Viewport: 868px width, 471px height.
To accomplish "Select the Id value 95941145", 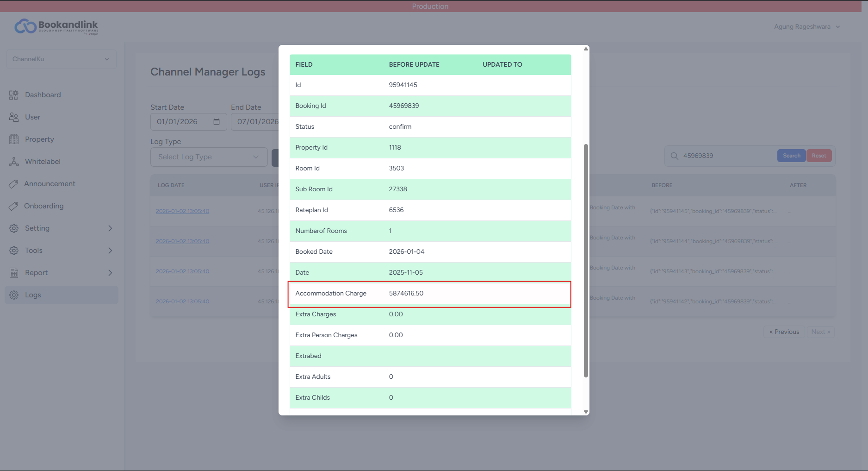I will tap(403, 85).
